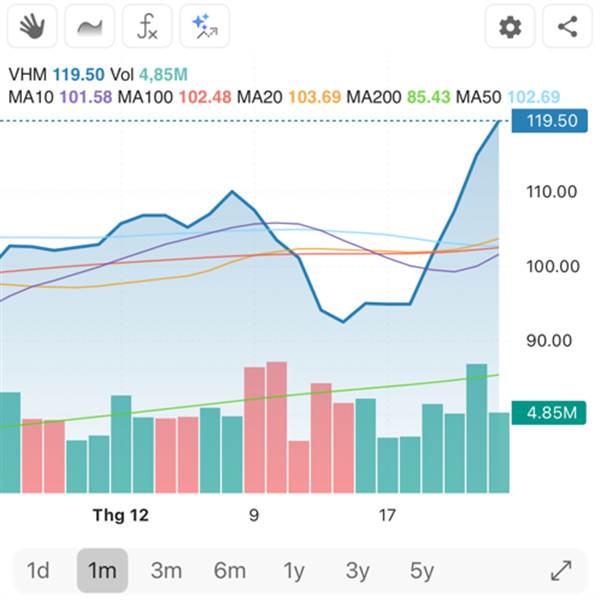This screenshot has height=600, width=600.
Task: Show the 1y time range
Action: [293, 571]
